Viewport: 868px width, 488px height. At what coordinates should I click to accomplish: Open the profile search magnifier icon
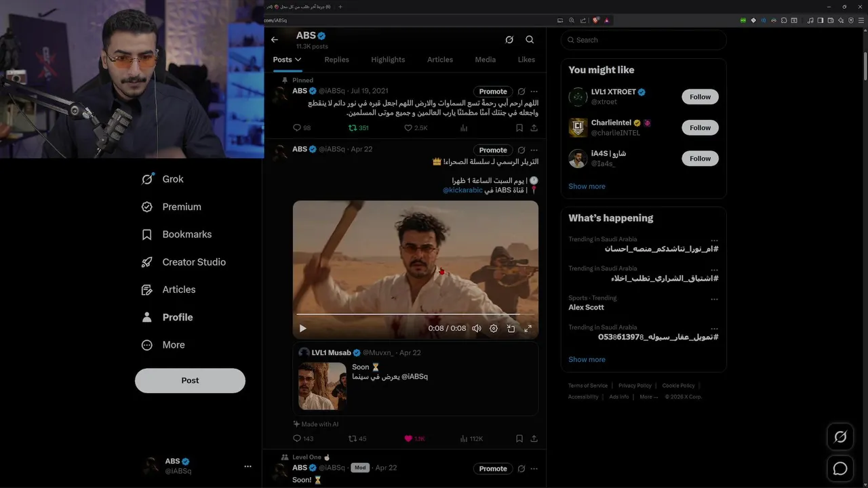(530, 40)
